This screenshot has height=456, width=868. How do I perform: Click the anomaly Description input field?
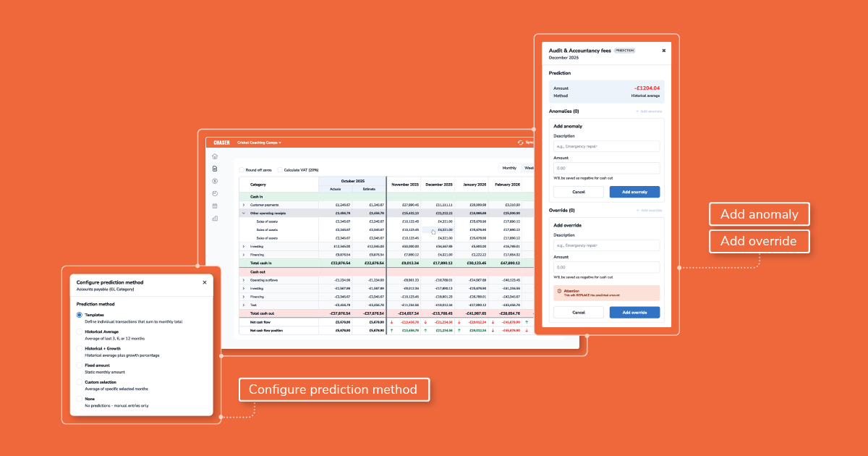[606, 145]
